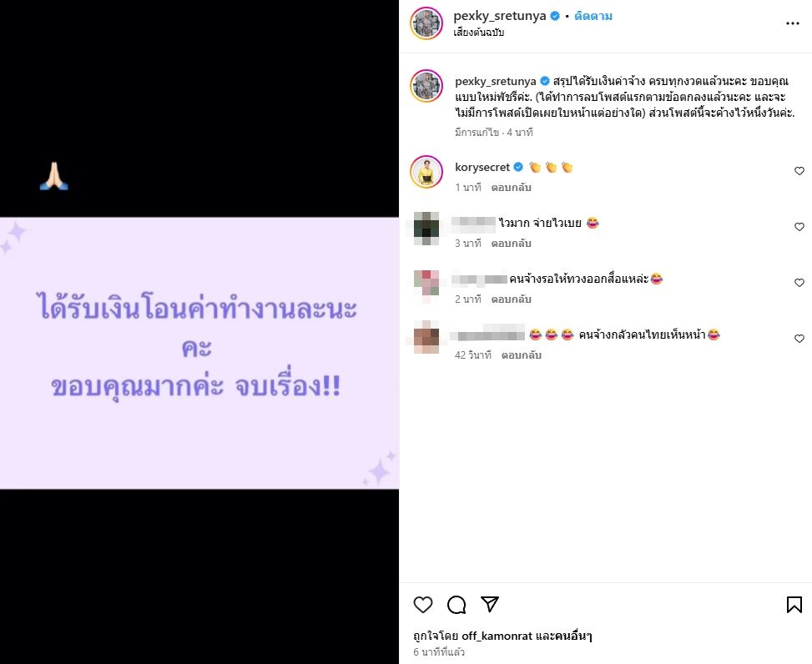This screenshot has height=664, width=812.
Task: Save the post with the bookmark icon
Action: pyautogui.click(x=794, y=605)
